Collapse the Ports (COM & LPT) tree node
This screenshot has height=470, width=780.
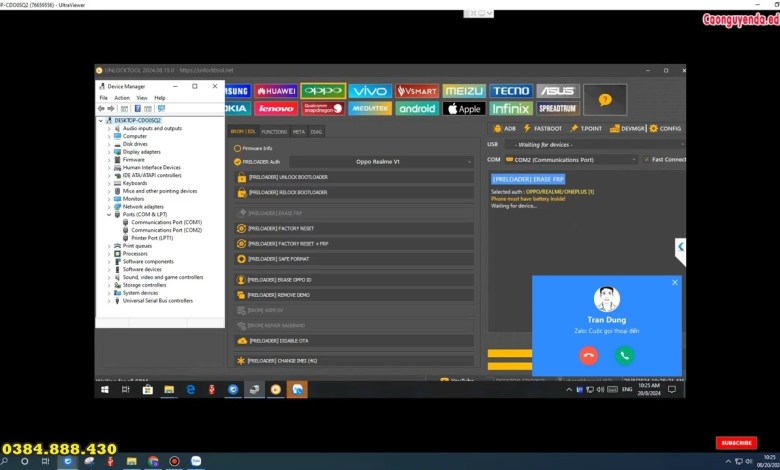110,214
